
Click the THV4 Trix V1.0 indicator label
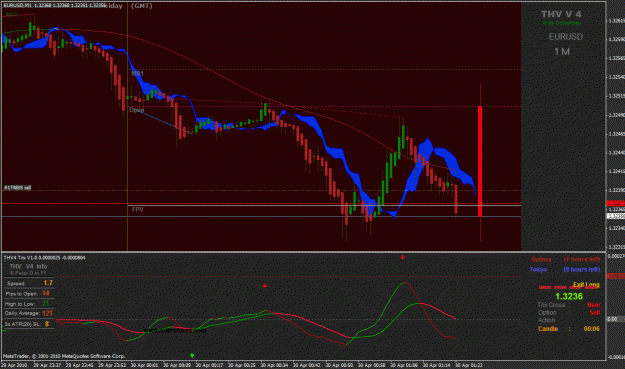click(44, 257)
